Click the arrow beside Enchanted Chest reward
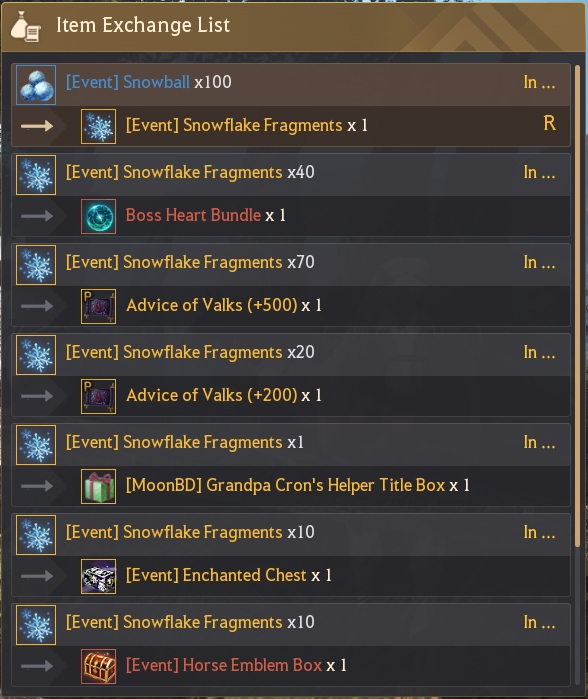 click(x=37, y=576)
